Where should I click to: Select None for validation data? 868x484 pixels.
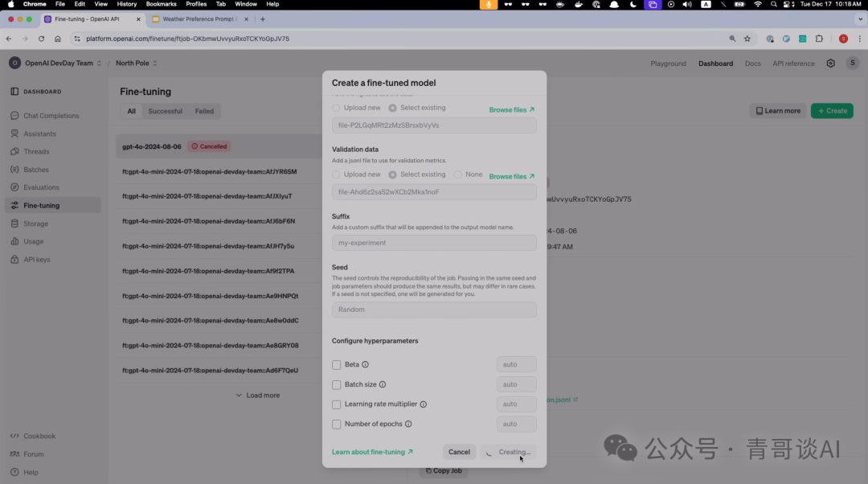[459, 174]
